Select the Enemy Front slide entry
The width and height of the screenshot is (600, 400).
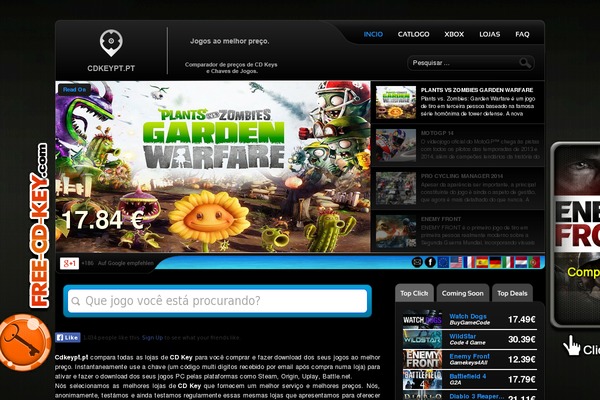click(458, 231)
